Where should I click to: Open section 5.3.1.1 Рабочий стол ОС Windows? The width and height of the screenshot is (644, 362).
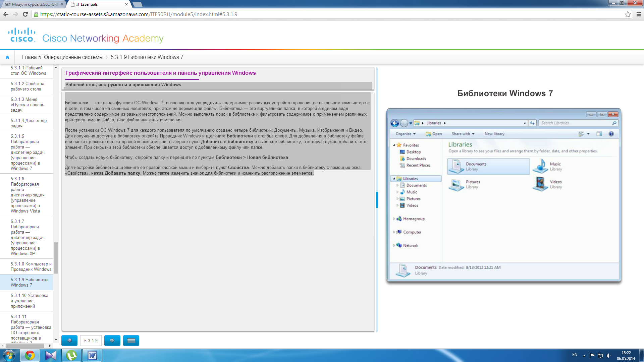click(27, 71)
